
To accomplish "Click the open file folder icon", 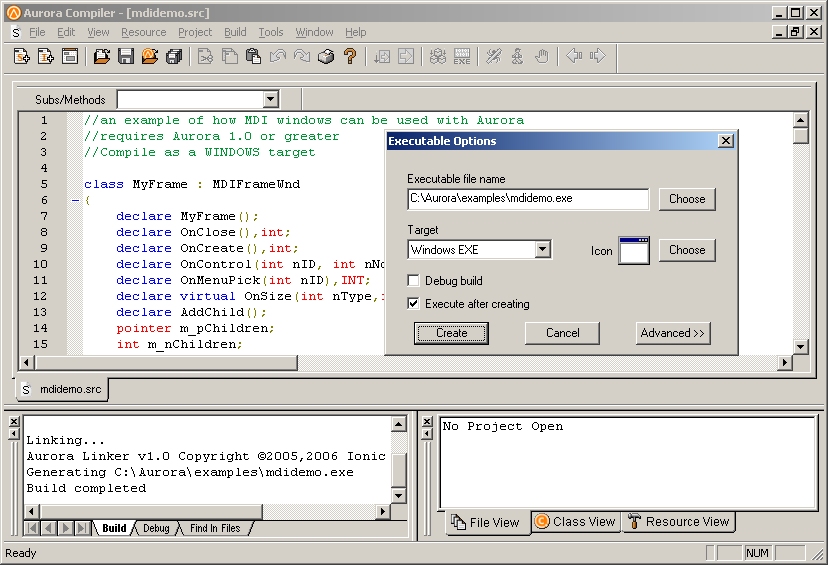I will coord(102,57).
